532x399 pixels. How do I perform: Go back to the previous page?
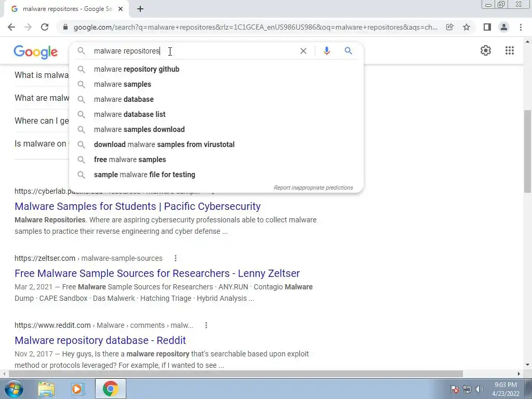(x=11, y=27)
